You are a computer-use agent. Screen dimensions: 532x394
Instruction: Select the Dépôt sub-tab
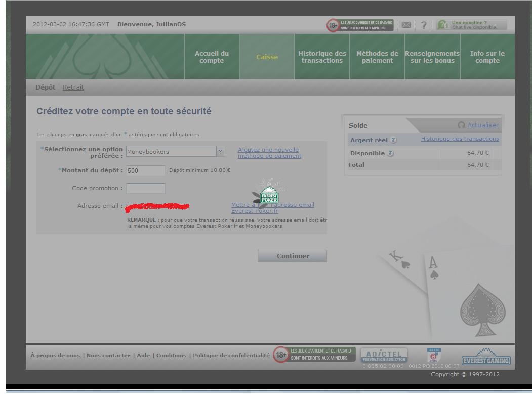pos(45,87)
